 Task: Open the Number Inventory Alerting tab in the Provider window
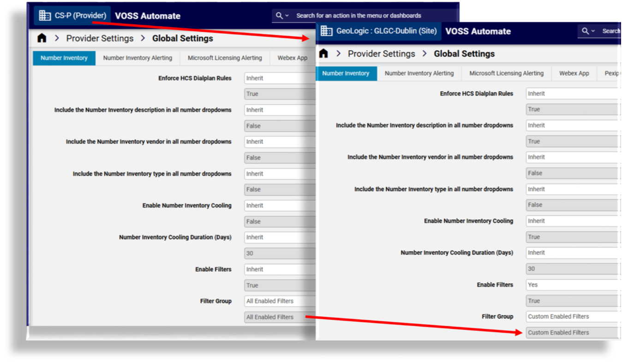coord(138,58)
